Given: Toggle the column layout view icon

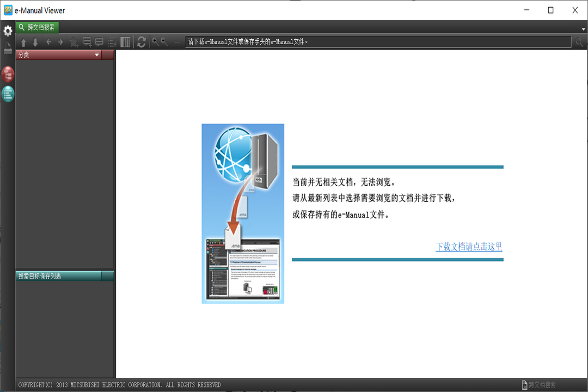Looking at the screenshot, I should point(125,42).
